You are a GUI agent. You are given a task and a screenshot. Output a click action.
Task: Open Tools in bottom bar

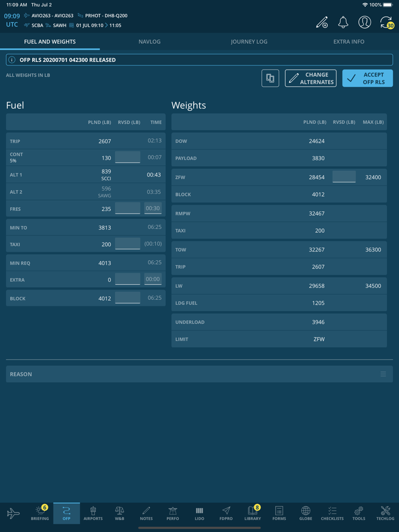(358, 513)
